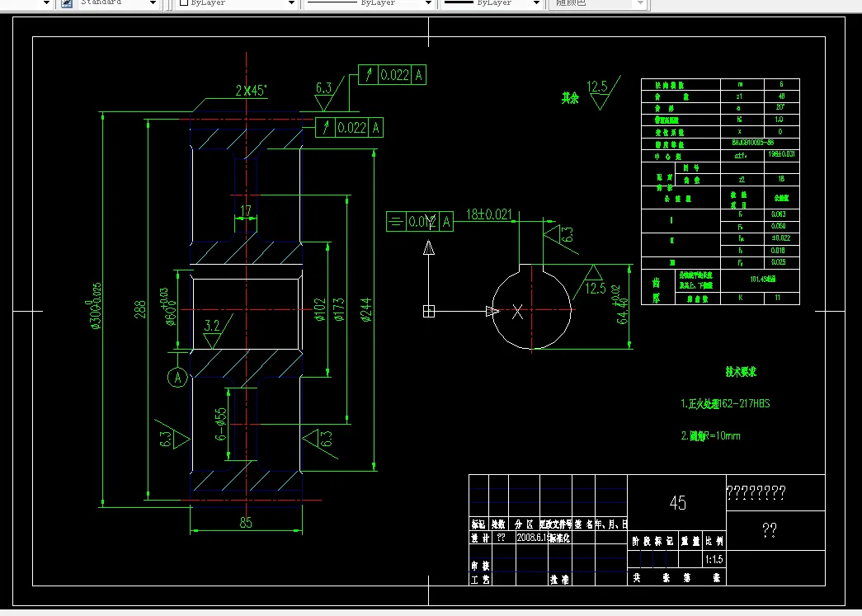Select the 3.2 surface roughness symbol
Viewport: 862px width, 616px height.
[218, 332]
